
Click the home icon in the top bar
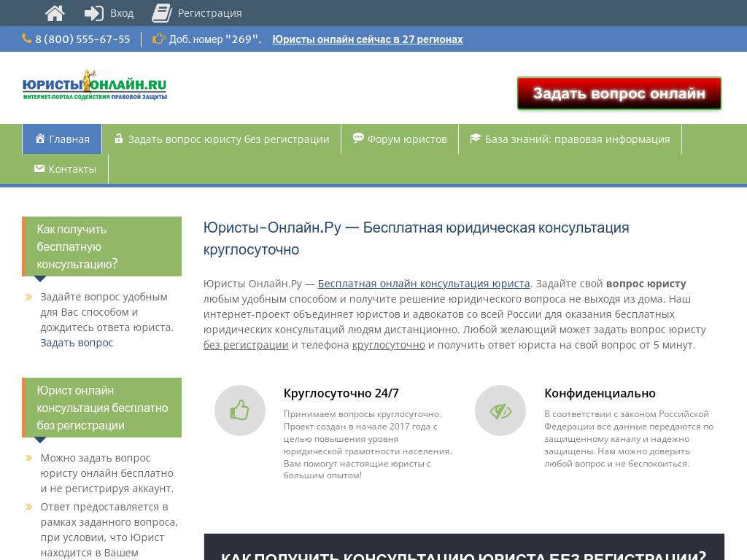coord(55,12)
